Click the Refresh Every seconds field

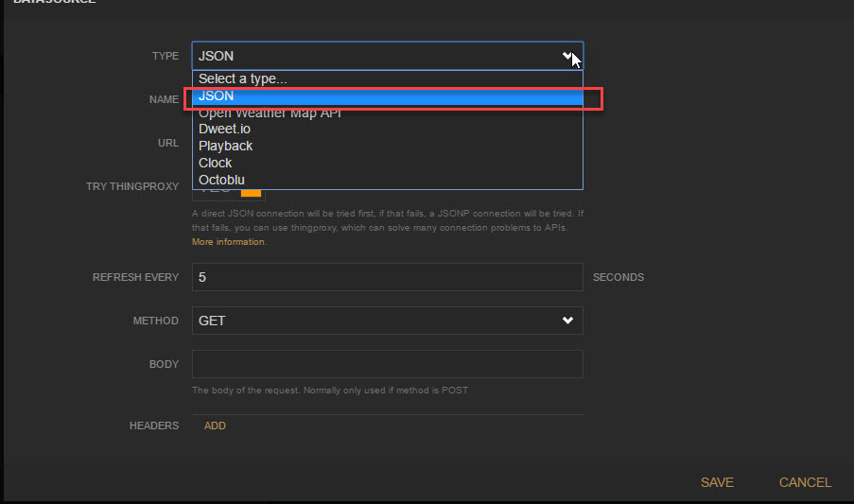point(387,277)
